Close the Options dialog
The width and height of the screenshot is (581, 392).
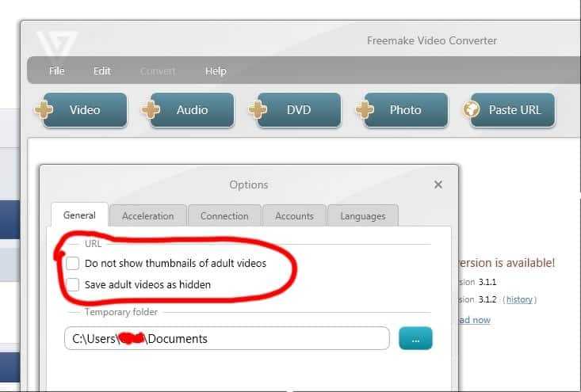pos(438,185)
